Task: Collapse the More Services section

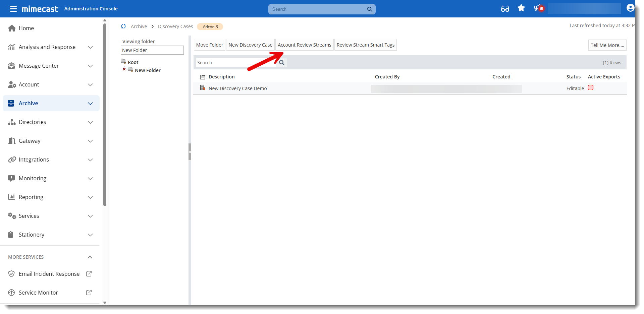Action: [90, 257]
